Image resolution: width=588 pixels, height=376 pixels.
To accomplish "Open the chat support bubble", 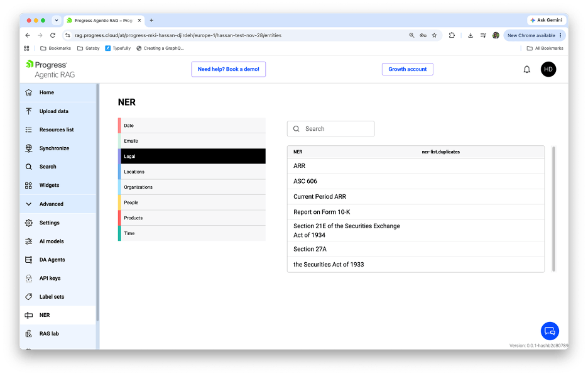I will (550, 331).
